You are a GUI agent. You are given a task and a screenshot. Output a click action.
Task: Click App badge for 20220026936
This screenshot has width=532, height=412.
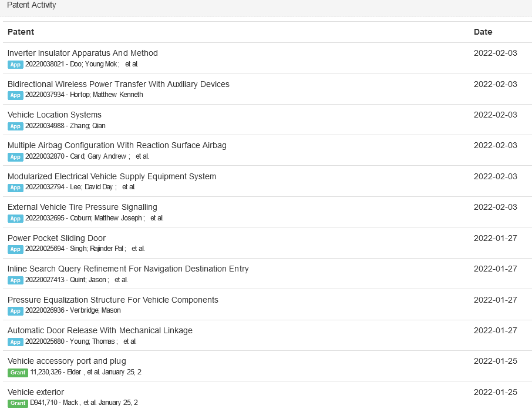tap(15, 311)
